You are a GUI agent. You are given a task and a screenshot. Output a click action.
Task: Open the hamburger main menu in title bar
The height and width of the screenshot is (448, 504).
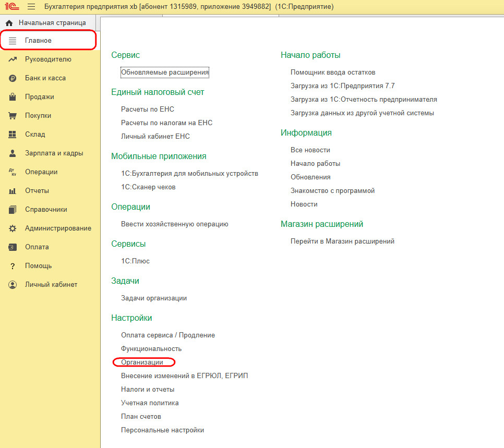point(31,6)
